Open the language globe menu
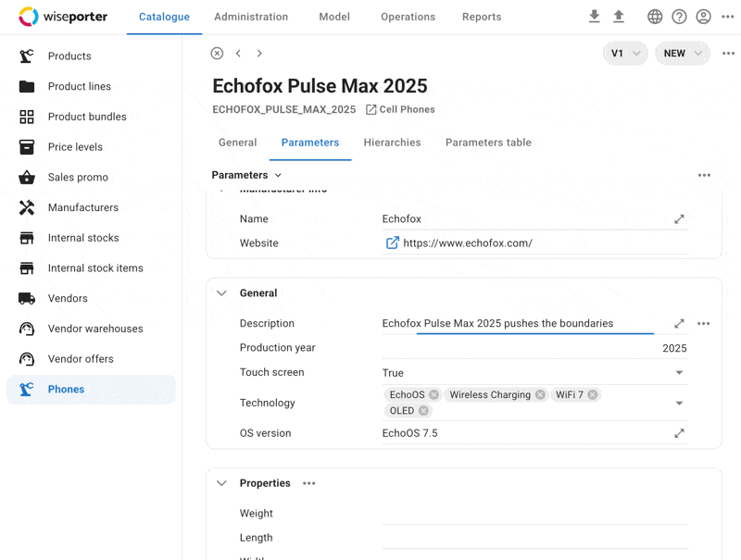 [655, 17]
